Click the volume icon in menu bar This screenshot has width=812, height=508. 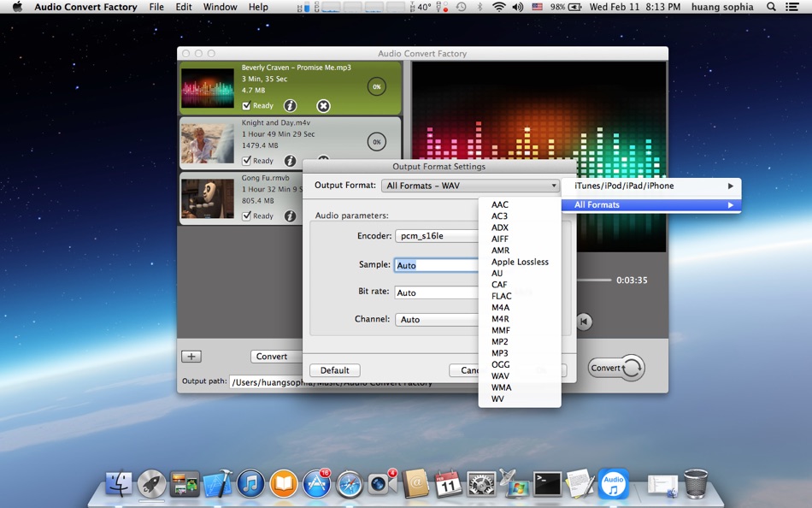click(517, 7)
